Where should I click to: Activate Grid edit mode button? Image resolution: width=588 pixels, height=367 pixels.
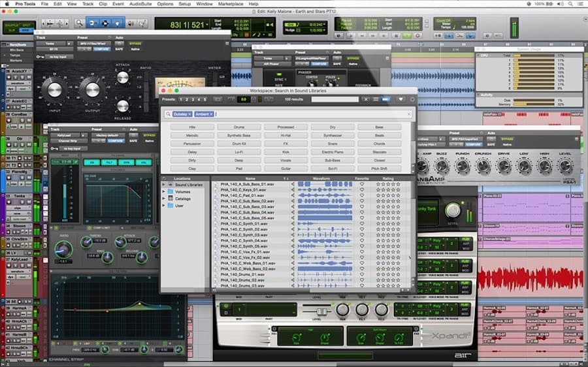(25, 31)
